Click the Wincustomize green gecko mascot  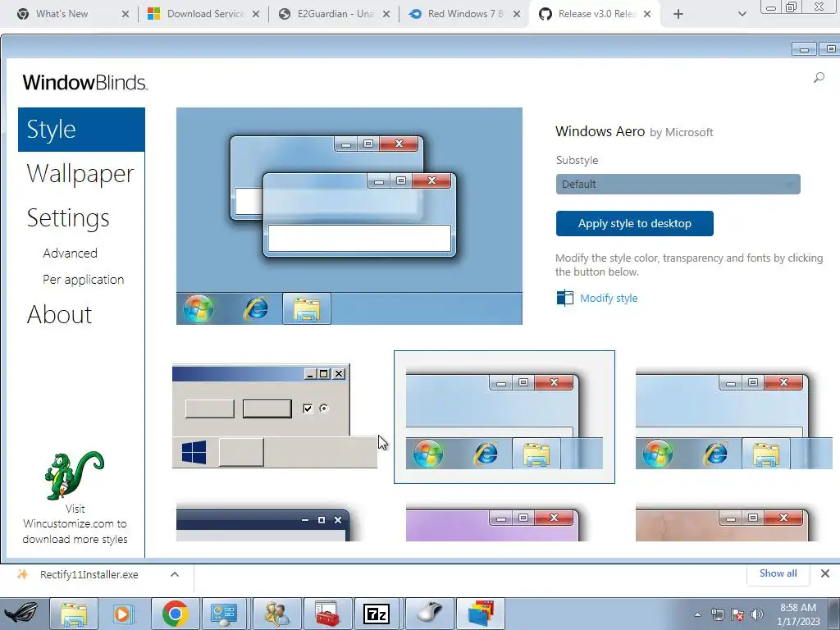(74, 475)
